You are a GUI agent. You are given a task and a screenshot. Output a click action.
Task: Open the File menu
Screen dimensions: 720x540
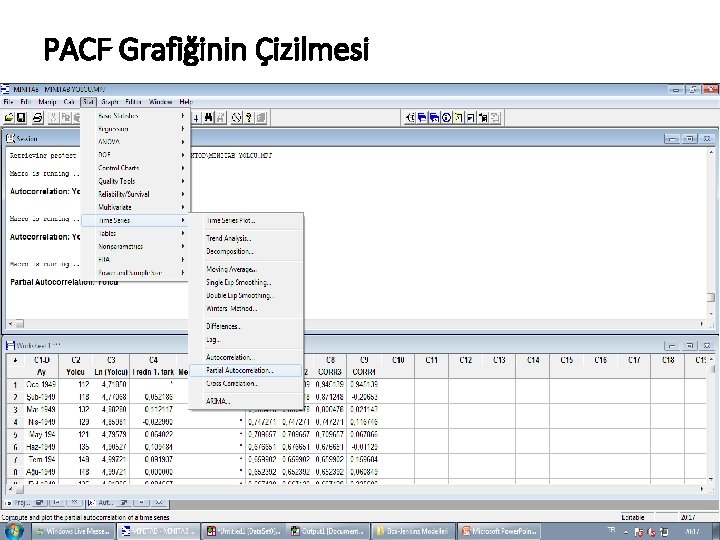[x=8, y=102]
